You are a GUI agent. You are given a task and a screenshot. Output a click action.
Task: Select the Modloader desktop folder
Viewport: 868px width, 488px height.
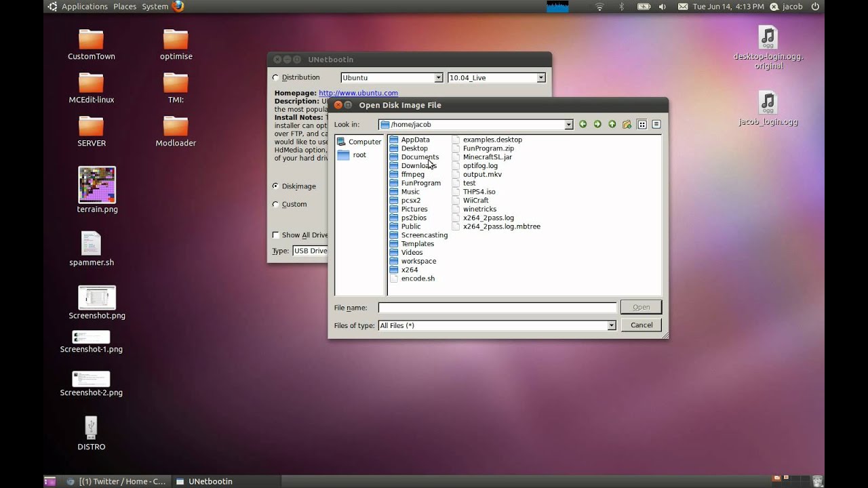(x=176, y=131)
